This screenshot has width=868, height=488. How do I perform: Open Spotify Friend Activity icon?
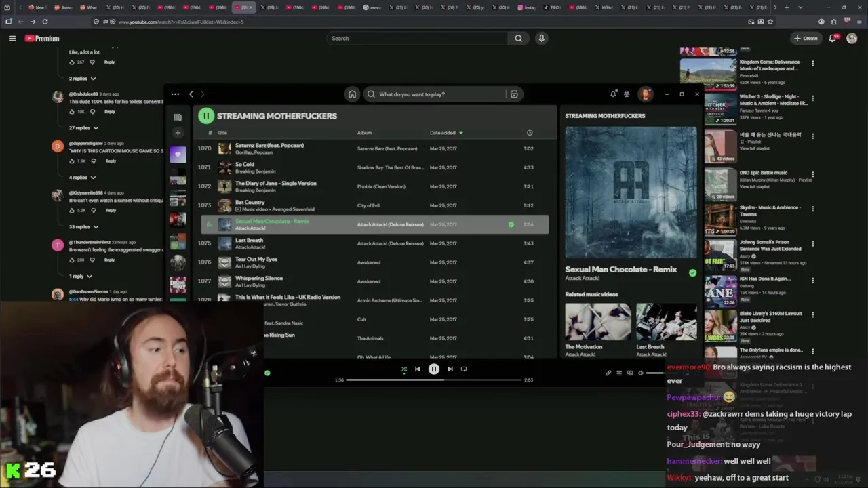click(x=627, y=94)
